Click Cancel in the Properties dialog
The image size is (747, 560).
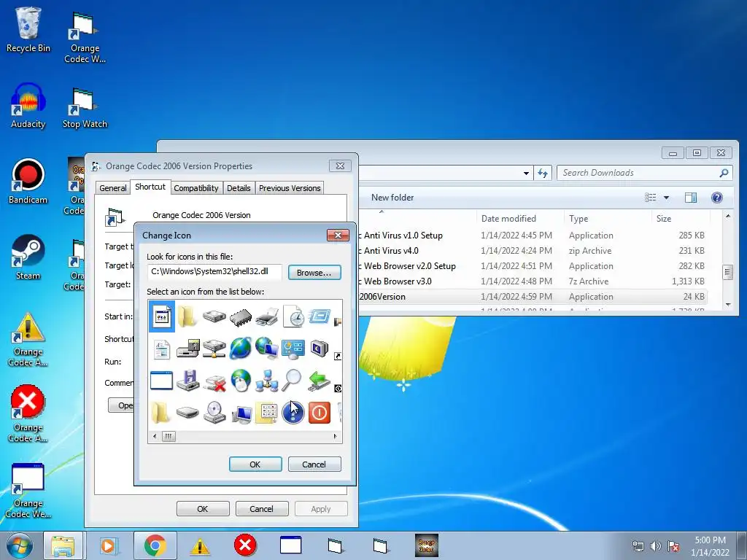point(262,508)
